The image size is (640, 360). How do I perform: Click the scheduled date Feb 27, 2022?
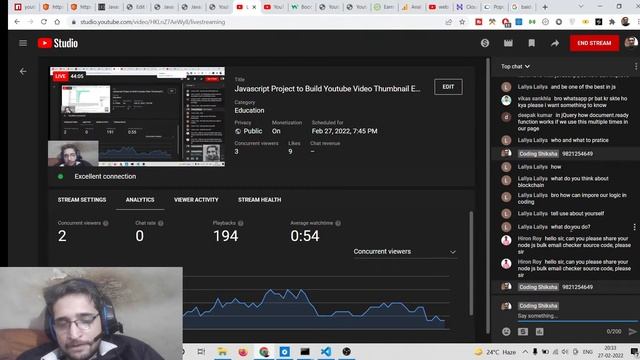[x=344, y=131]
